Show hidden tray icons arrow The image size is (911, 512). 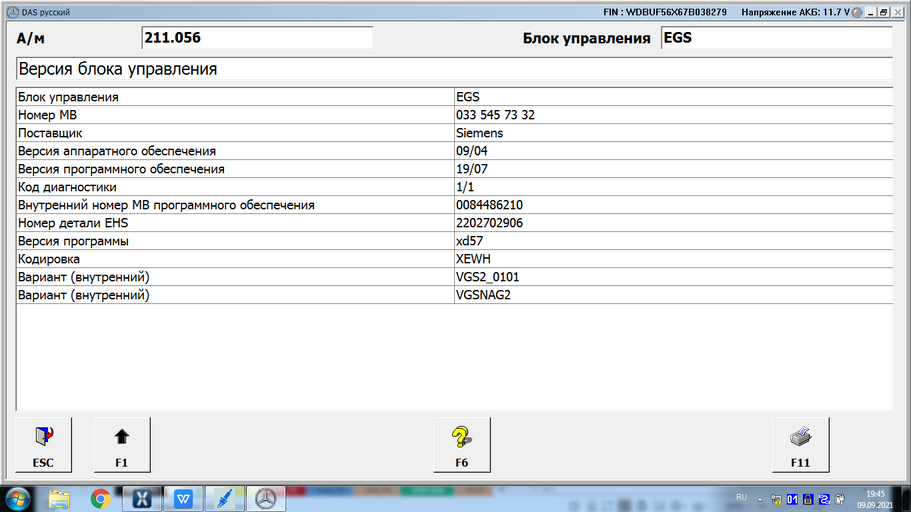pos(760,500)
